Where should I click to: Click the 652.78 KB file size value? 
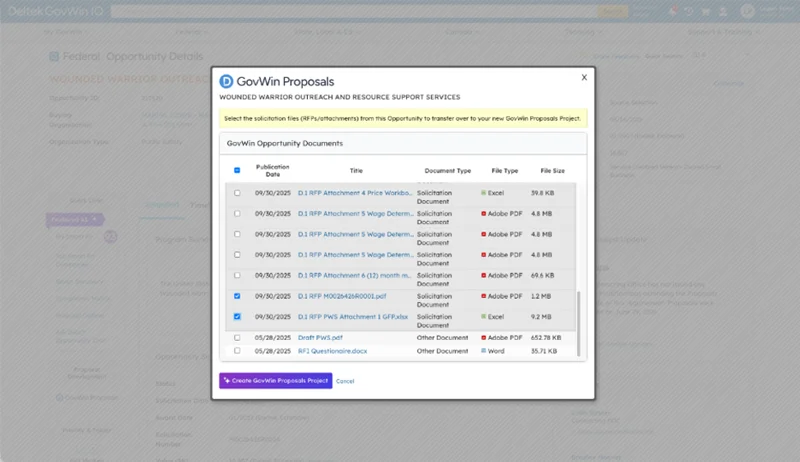(x=545, y=338)
